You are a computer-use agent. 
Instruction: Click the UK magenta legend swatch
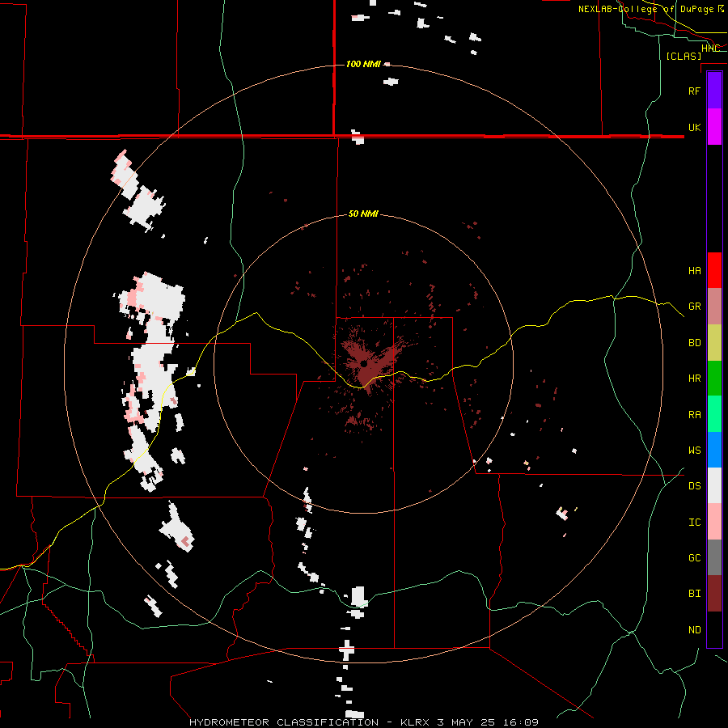coord(714,127)
